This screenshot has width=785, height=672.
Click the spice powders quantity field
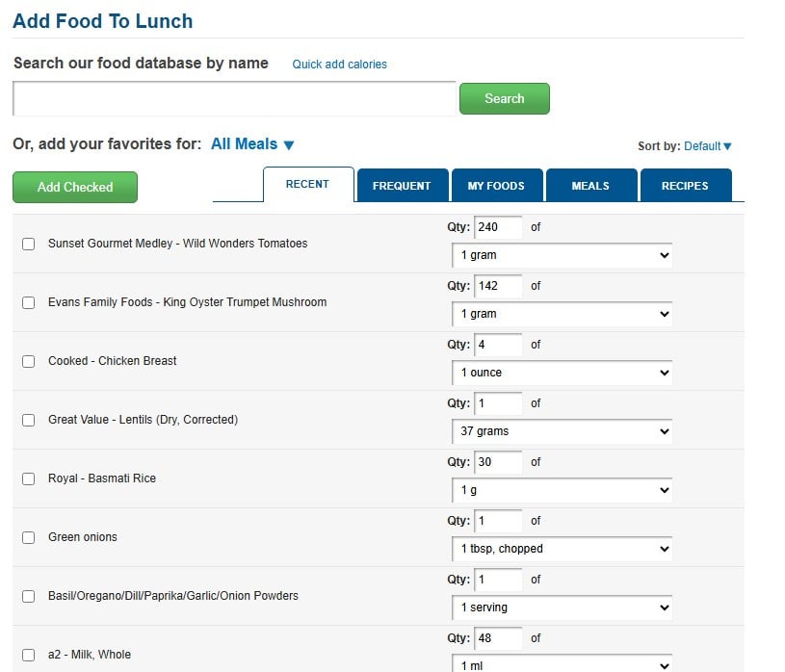[498, 580]
